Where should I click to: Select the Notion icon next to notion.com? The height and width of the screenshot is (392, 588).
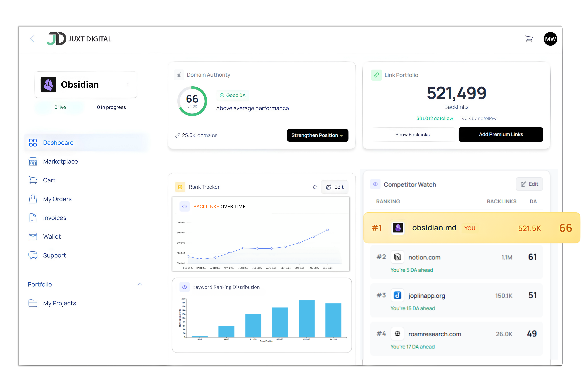[x=397, y=257]
